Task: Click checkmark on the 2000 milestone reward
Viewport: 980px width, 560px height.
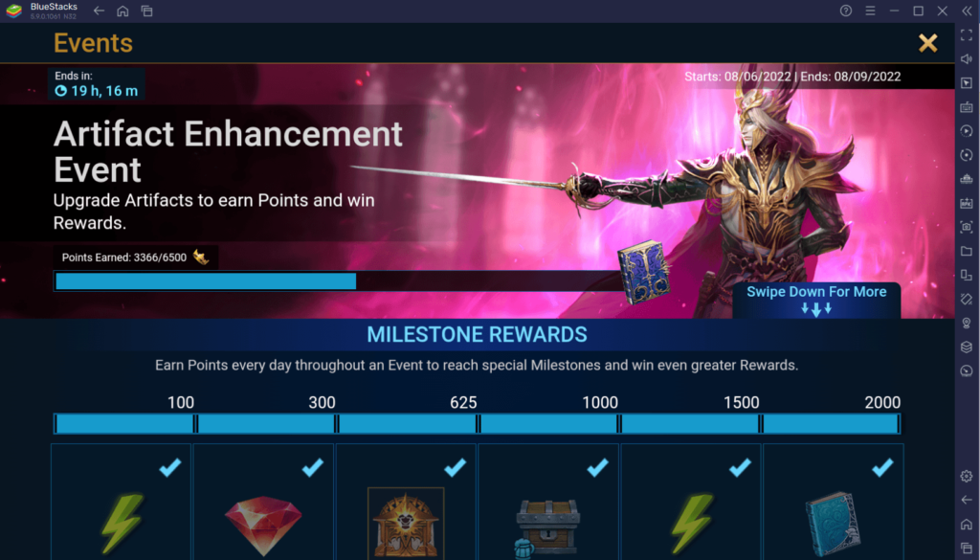Action: (882, 467)
